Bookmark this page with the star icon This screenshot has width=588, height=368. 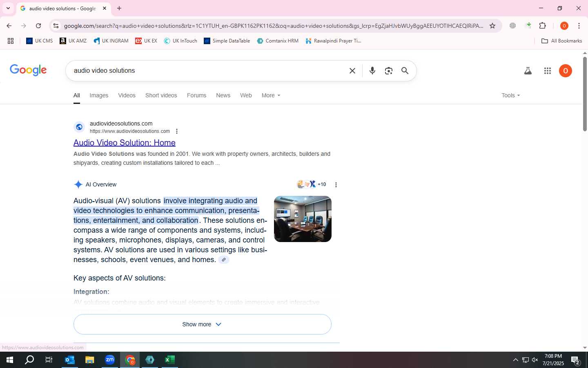click(x=492, y=26)
